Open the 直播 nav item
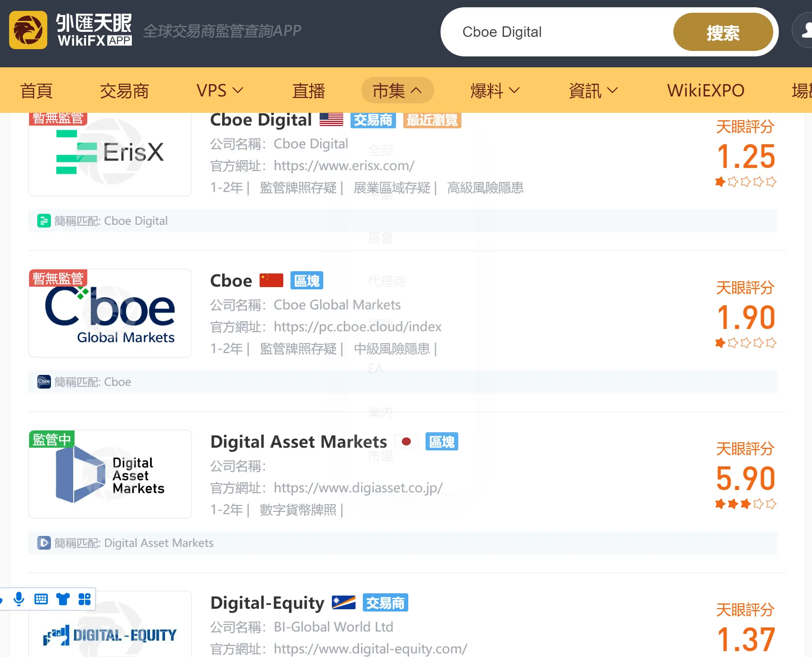 pyautogui.click(x=309, y=91)
